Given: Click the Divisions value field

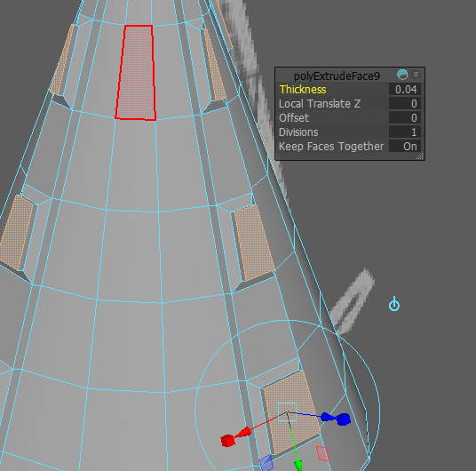Looking at the screenshot, I should pyautogui.click(x=405, y=132).
